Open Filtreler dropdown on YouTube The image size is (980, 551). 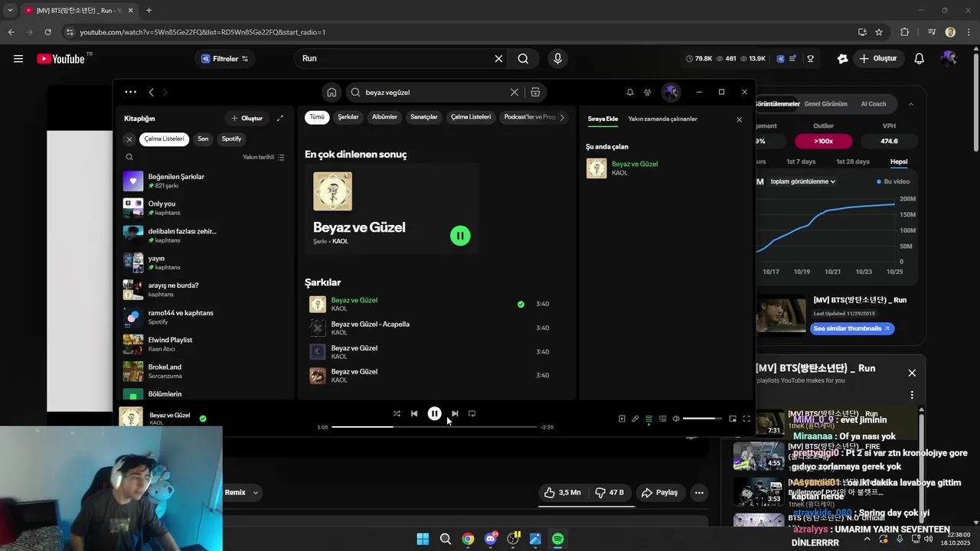point(224,58)
